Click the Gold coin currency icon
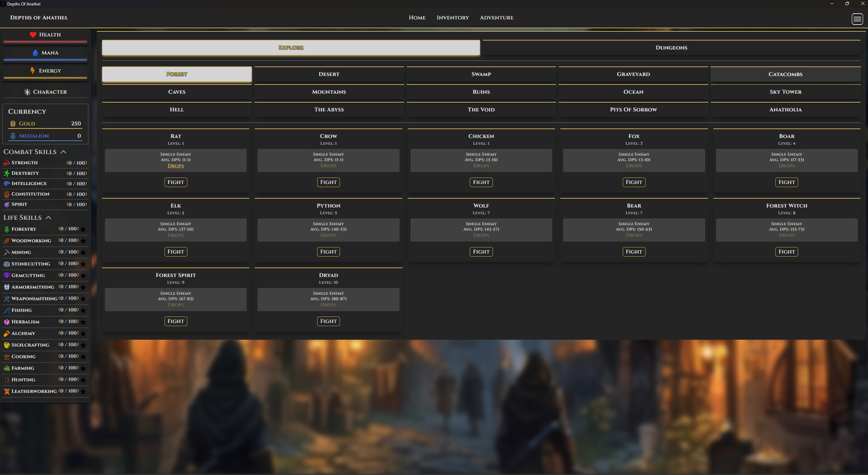868x475 pixels. point(14,123)
